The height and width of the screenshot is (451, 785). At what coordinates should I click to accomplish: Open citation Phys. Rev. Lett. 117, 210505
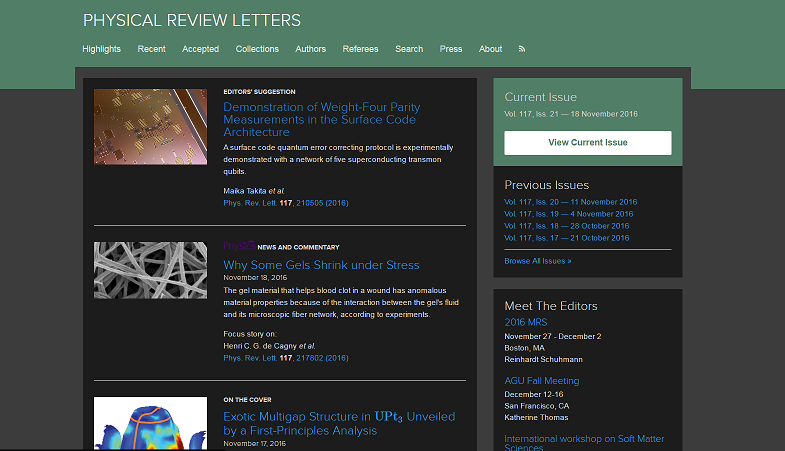tap(286, 203)
